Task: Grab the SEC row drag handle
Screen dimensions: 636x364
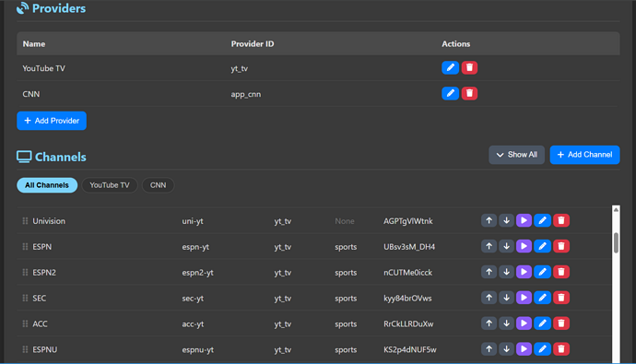Action: coord(25,298)
